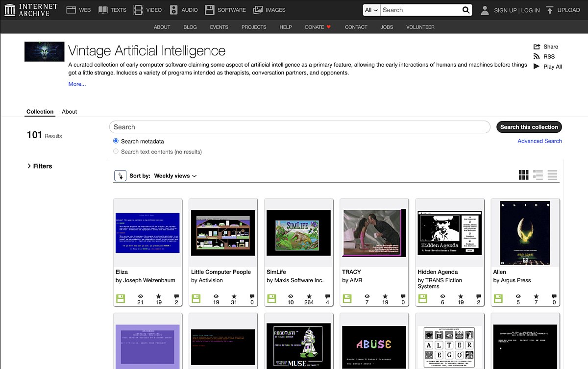
Task: Open the PROJECTS menu item
Action: point(254,27)
